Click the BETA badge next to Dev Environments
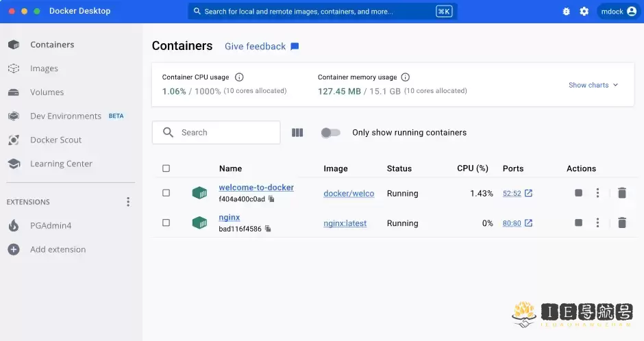 pos(116,116)
